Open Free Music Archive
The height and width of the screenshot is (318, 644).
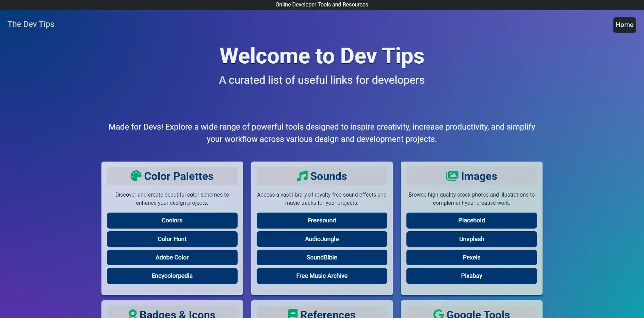pos(322,276)
